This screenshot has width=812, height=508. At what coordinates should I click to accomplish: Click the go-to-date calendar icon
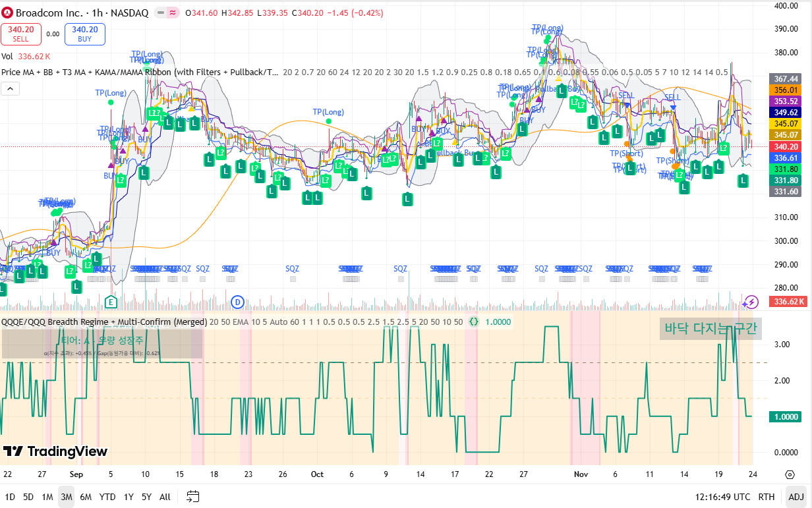tap(192, 497)
